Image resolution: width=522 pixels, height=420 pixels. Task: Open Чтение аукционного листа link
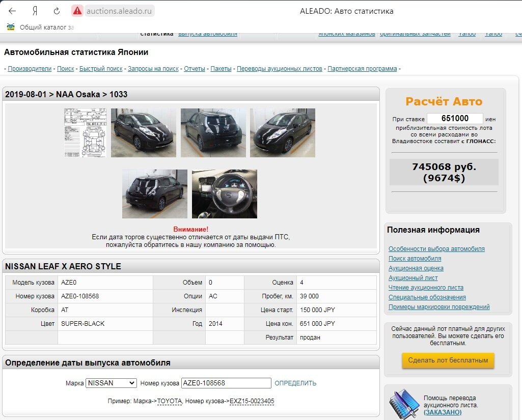426,288
